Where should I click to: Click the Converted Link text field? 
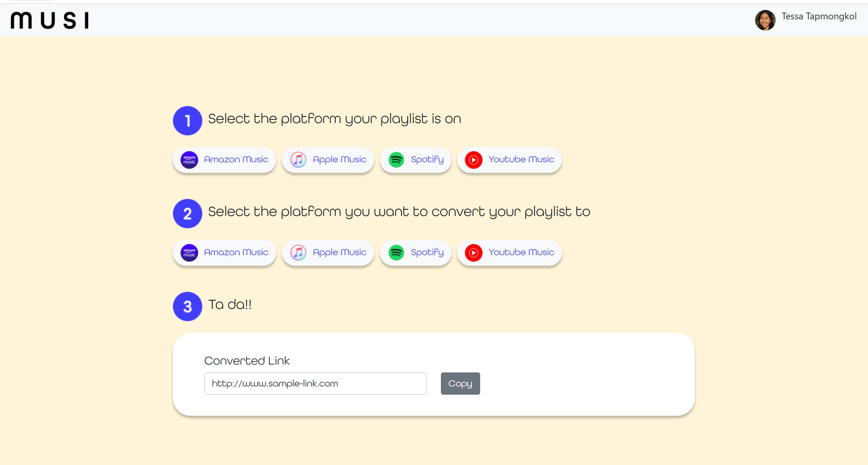(315, 384)
